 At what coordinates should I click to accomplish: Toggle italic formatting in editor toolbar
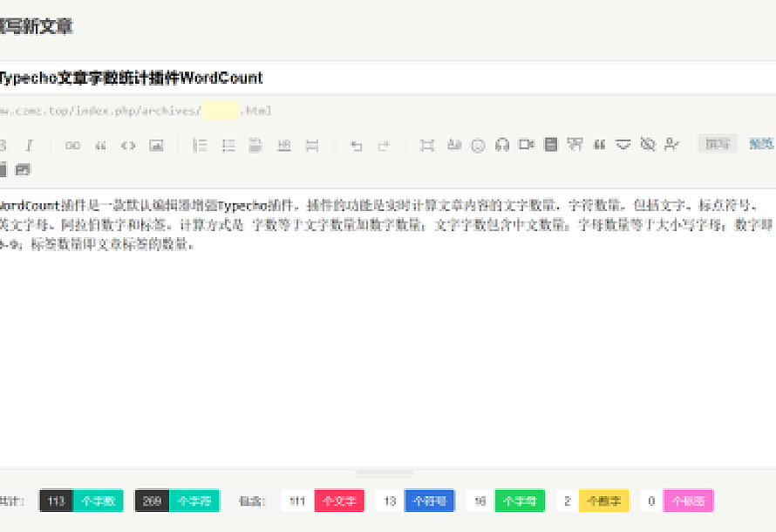29,146
